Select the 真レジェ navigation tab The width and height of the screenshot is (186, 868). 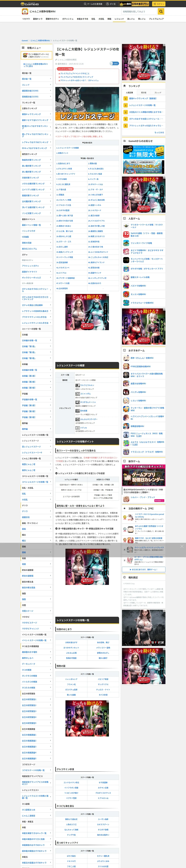(131, 19)
